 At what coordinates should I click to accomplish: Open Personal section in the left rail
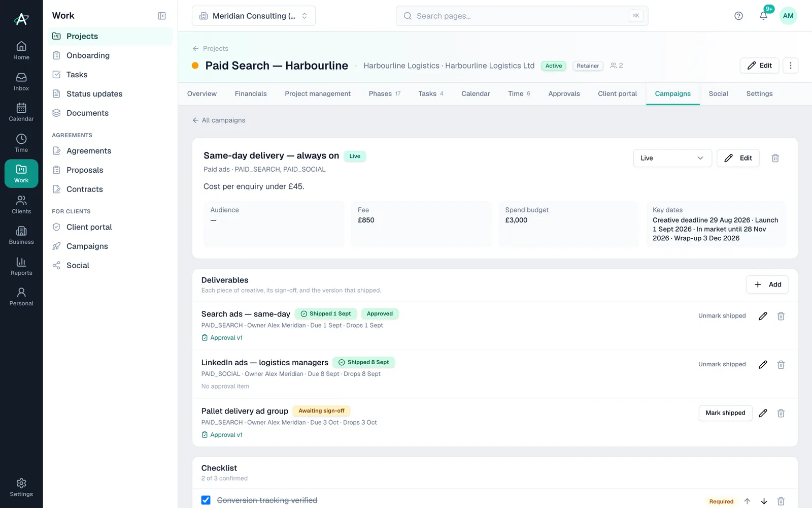21,297
